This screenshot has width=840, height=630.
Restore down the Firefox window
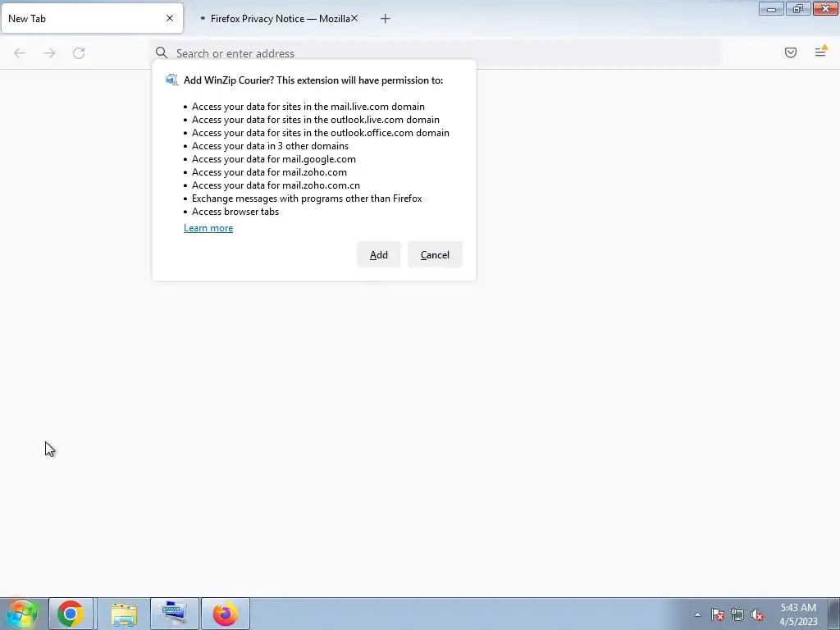click(x=798, y=9)
